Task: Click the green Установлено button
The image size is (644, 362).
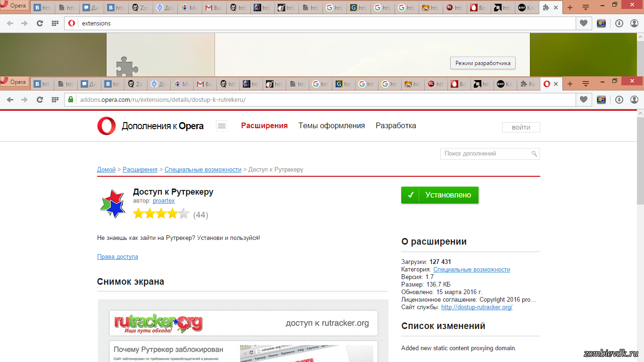Action: pos(440,195)
